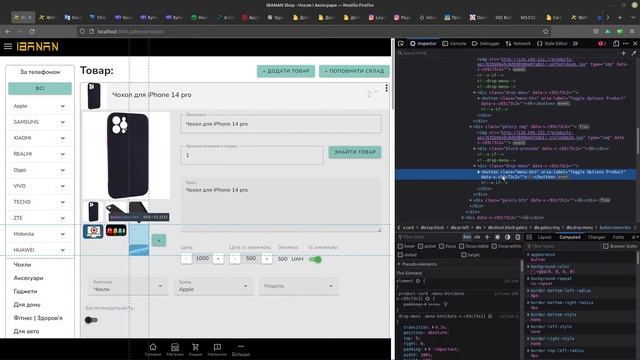Image resolution: width=640 pixels, height=360 pixels.
Task: Collapse sidebar pane toggle near Layout tab
Action: coord(529,237)
